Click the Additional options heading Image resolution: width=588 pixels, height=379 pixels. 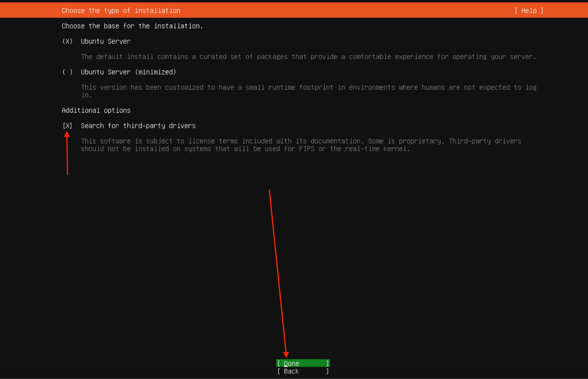tap(96, 110)
